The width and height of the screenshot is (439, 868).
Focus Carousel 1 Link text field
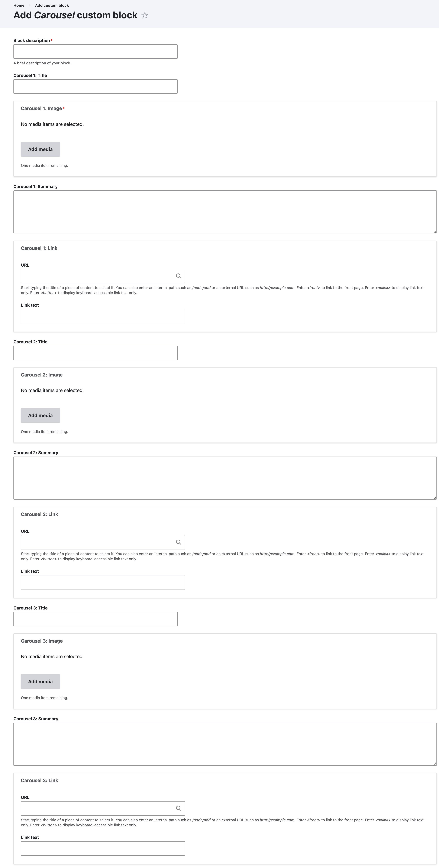[103, 316]
